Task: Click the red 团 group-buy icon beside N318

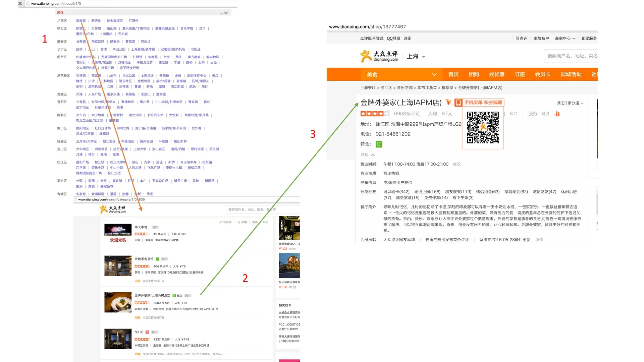Action: point(147,332)
